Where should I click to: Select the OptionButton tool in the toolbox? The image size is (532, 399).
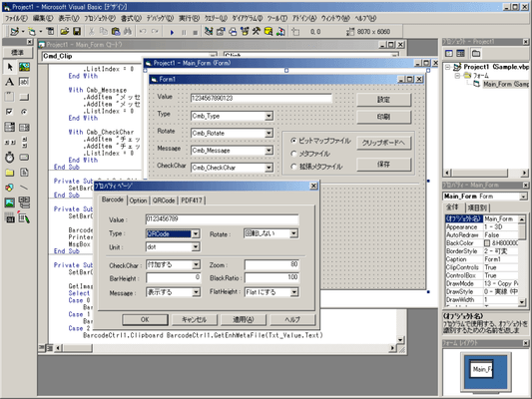pos(24,112)
